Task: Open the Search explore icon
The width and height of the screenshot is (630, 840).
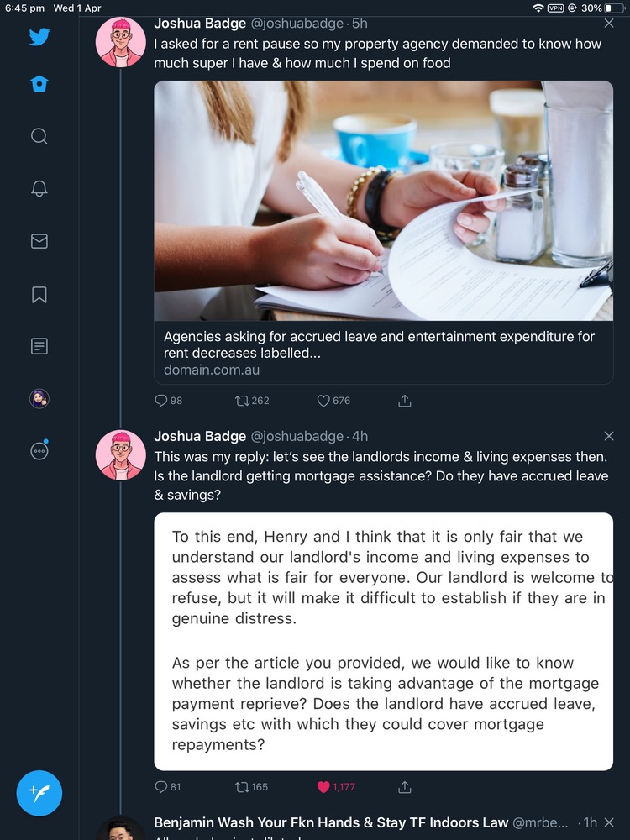Action: point(39,136)
